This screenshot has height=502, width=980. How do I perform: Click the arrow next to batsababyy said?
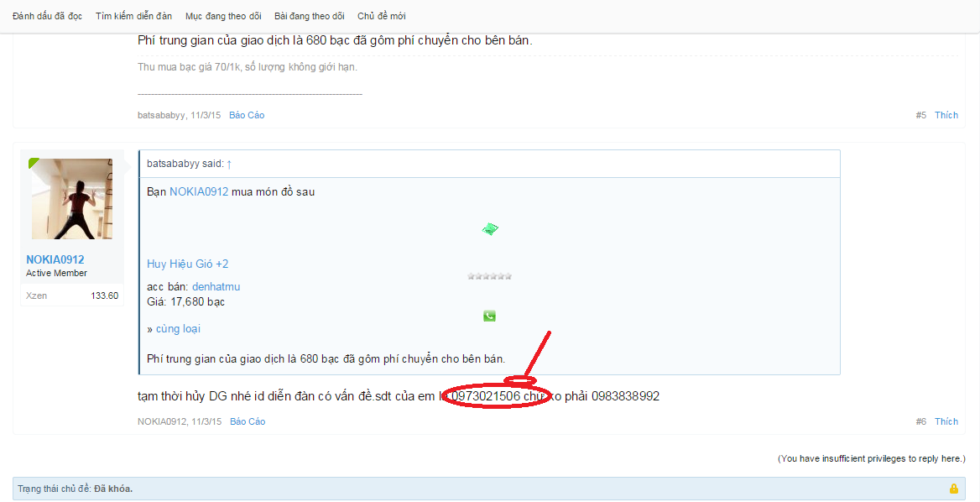click(x=229, y=164)
